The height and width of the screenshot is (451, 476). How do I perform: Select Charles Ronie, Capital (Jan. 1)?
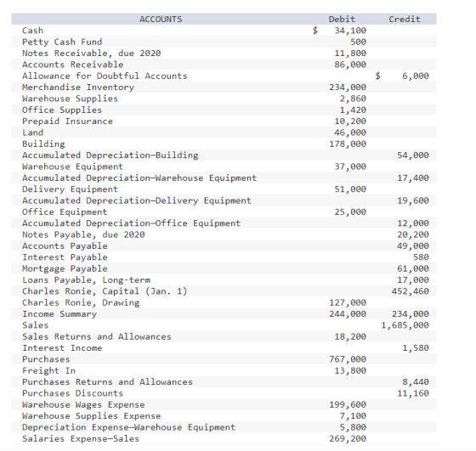[105, 291]
